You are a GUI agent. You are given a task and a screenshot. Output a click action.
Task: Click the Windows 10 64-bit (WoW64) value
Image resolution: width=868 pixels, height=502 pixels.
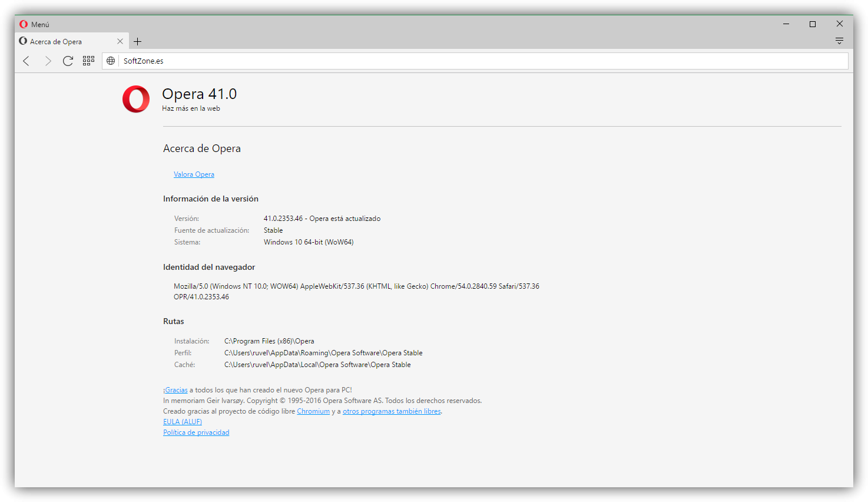tap(309, 242)
